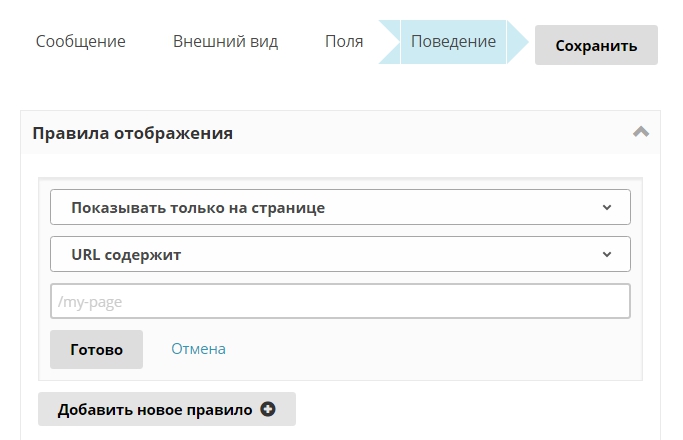Confirm the rule with Готово
The height and width of the screenshot is (440, 683).
coord(96,350)
